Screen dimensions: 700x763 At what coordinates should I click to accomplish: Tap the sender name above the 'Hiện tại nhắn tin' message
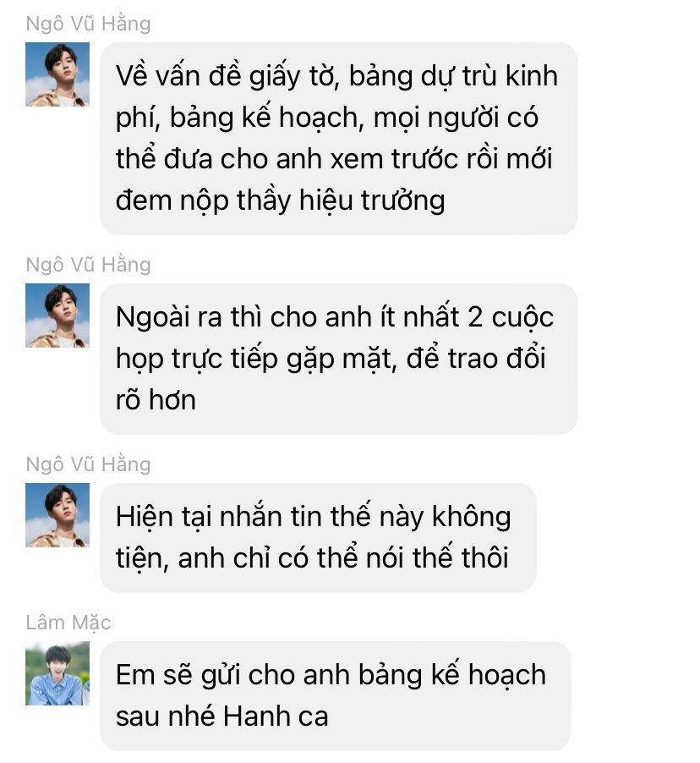88,464
